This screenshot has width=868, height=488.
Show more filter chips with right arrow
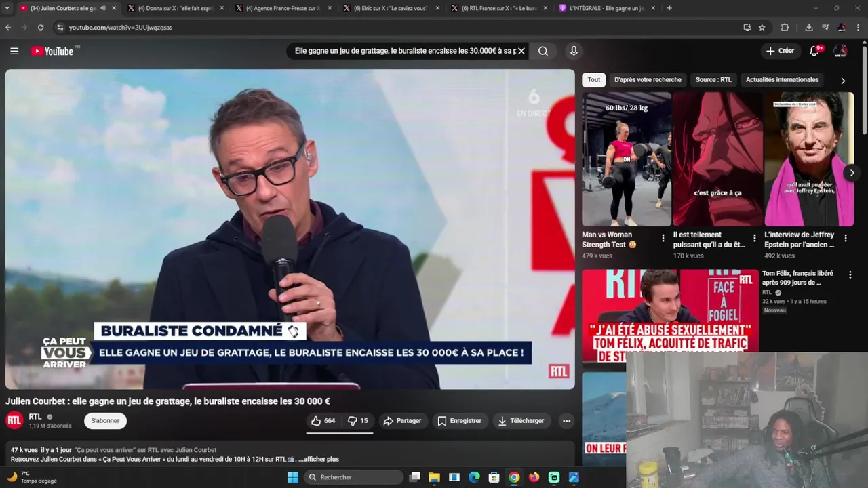pos(843,80)
